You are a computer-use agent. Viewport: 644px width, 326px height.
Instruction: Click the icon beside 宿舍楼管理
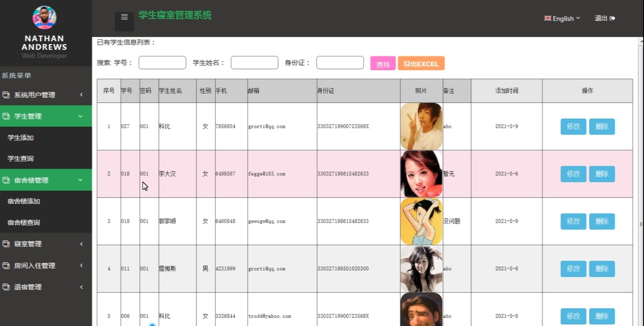click(6, 180)
